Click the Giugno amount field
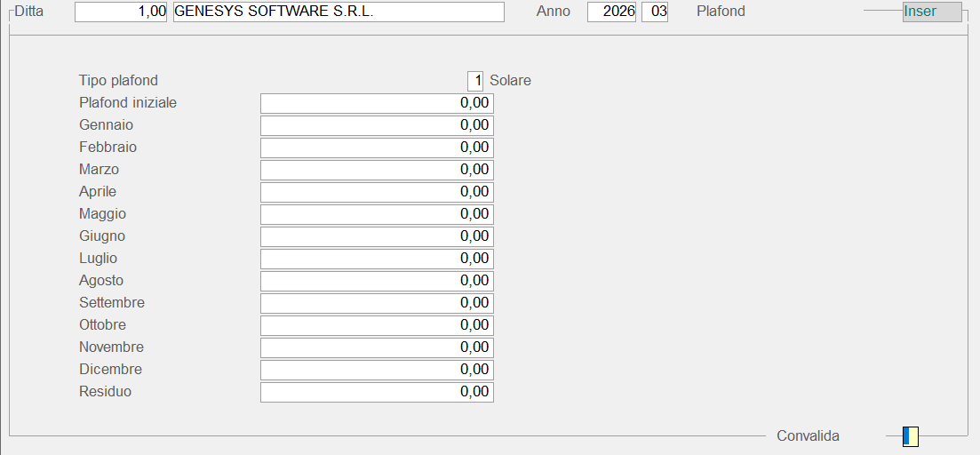Viewport: 980px width, 455px height. (x=377, y=236)
